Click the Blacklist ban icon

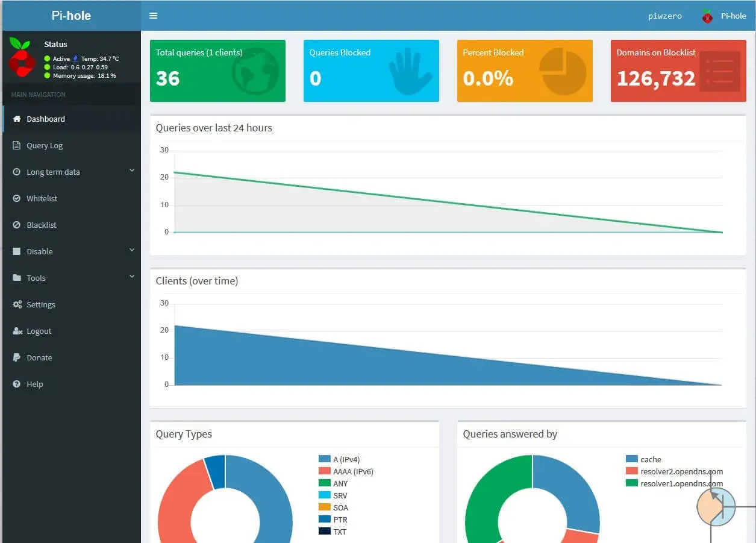[17, 225]
